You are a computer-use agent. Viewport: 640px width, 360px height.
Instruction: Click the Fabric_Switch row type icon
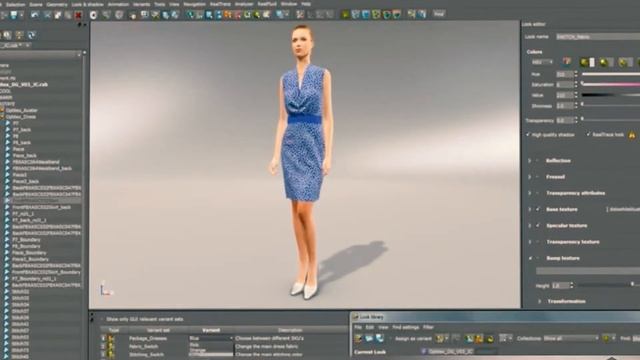tap(111, 347)
